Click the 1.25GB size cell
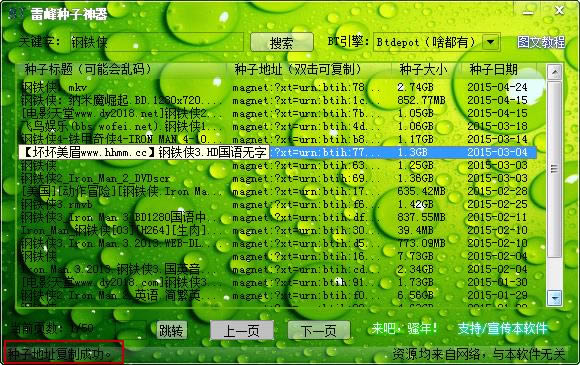The width and height of the screenshot is (580, 365). [x=415, y=165]
